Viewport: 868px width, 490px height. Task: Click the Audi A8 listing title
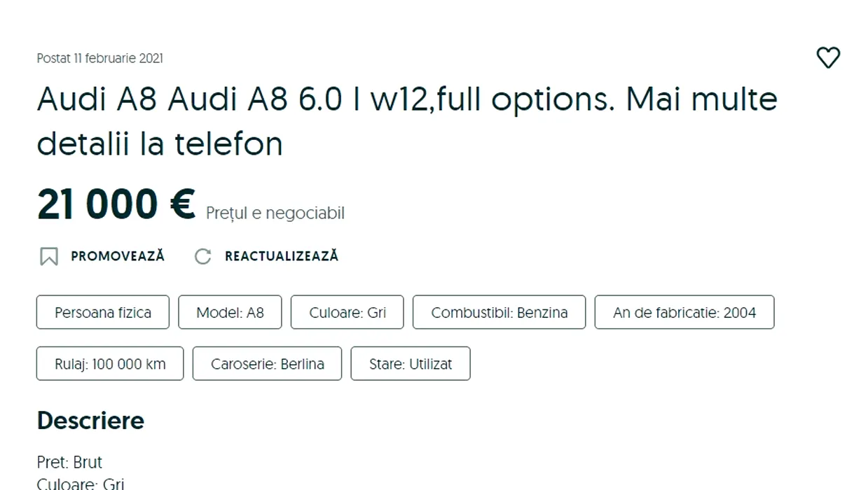406,121
